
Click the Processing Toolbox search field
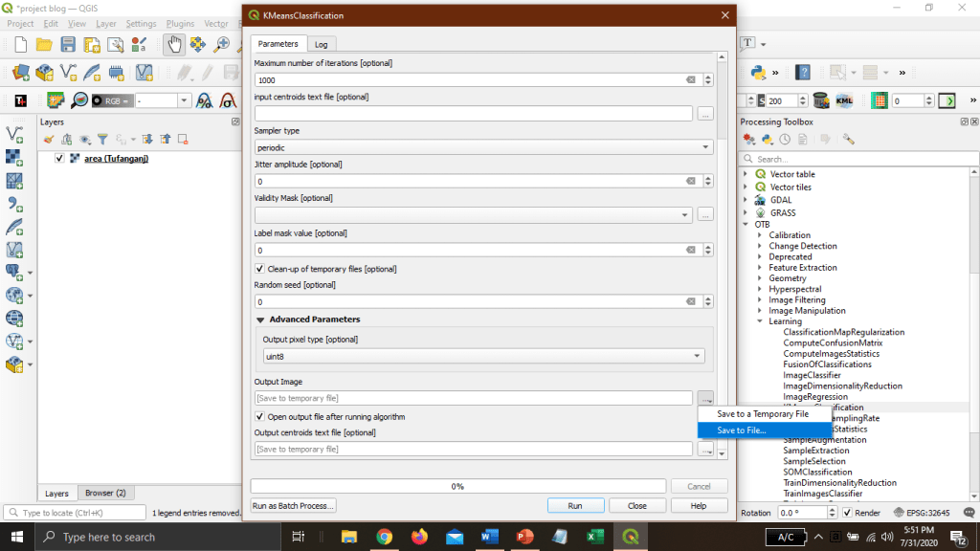(857, 159)
